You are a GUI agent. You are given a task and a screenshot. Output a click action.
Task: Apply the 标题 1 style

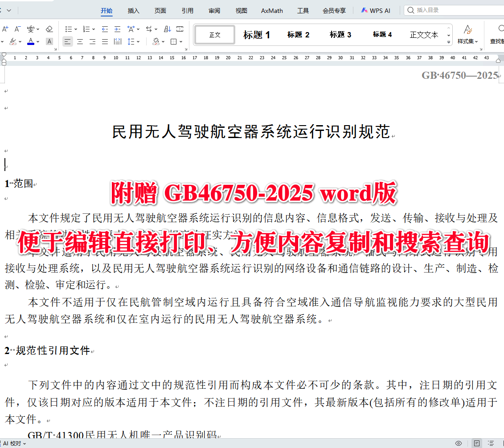[257, 35]
